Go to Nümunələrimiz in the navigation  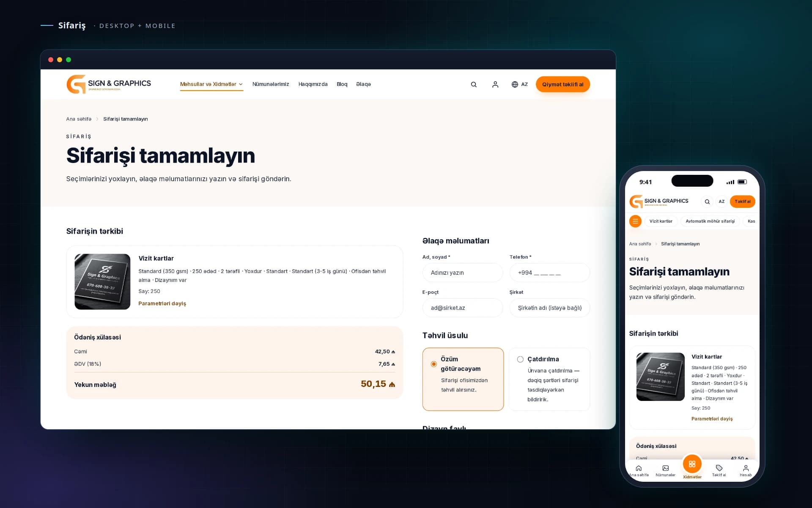(271, 84)
